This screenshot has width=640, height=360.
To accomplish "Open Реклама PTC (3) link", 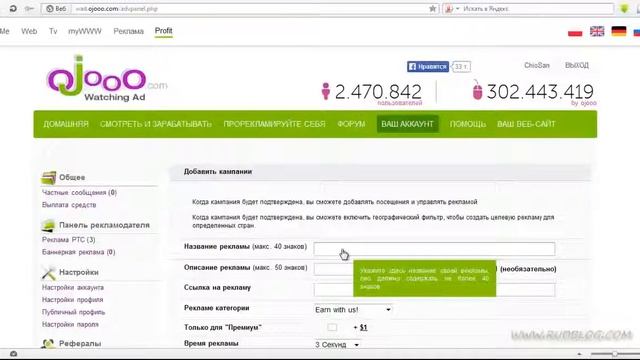I will (69, 240).
